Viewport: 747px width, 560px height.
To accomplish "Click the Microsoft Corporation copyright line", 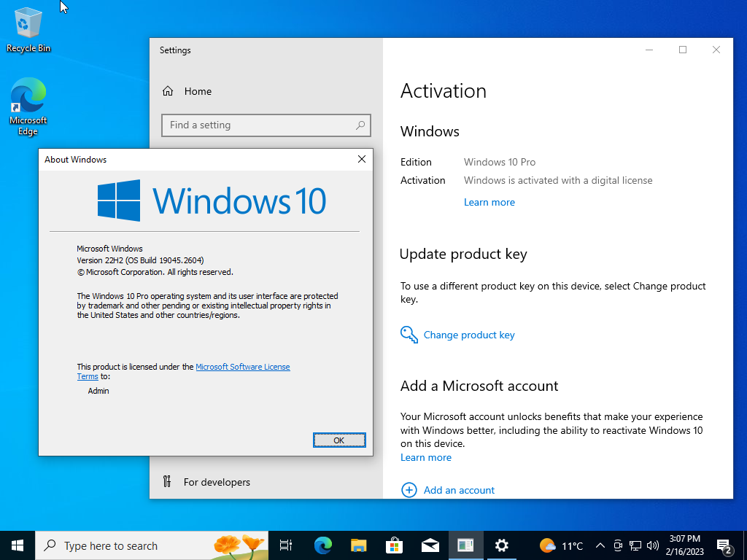I will (x=155, y=272).
